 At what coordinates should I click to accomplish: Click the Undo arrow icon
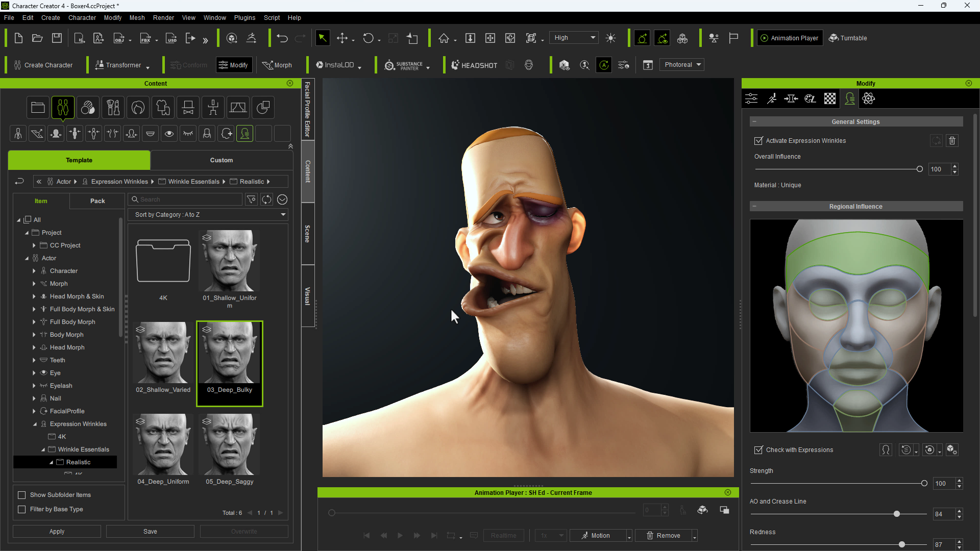(282, 38)
